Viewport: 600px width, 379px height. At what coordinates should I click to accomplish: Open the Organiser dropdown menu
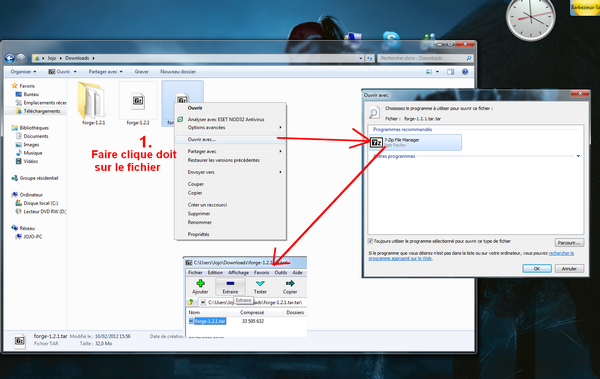(23, 72)
